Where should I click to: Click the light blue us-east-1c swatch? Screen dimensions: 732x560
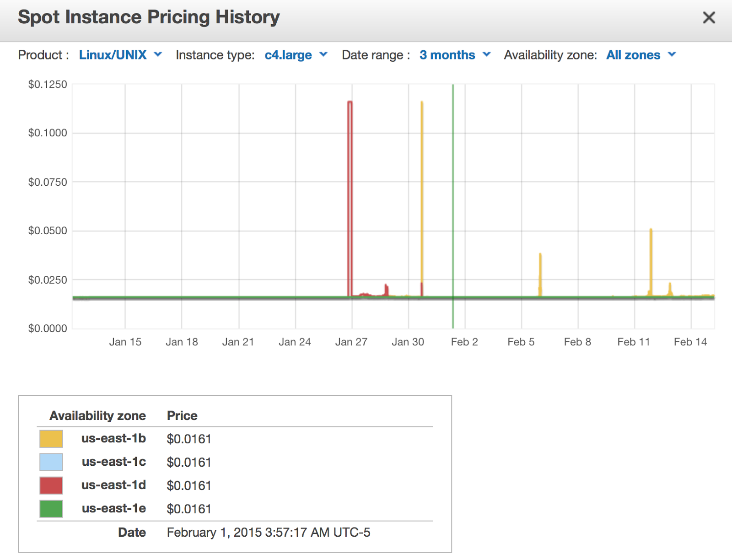tap(51, 462)
